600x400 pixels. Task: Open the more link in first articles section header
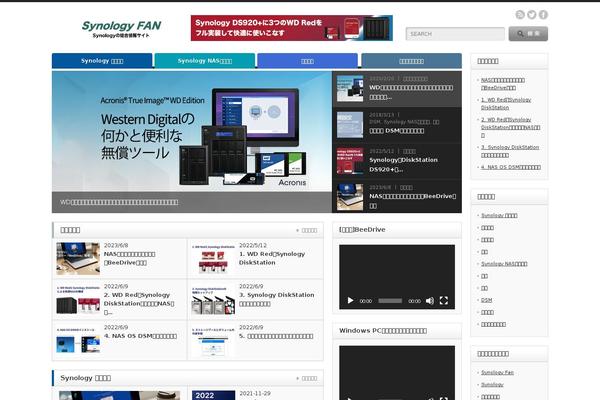pyautogui.click(x=307, y=230)
